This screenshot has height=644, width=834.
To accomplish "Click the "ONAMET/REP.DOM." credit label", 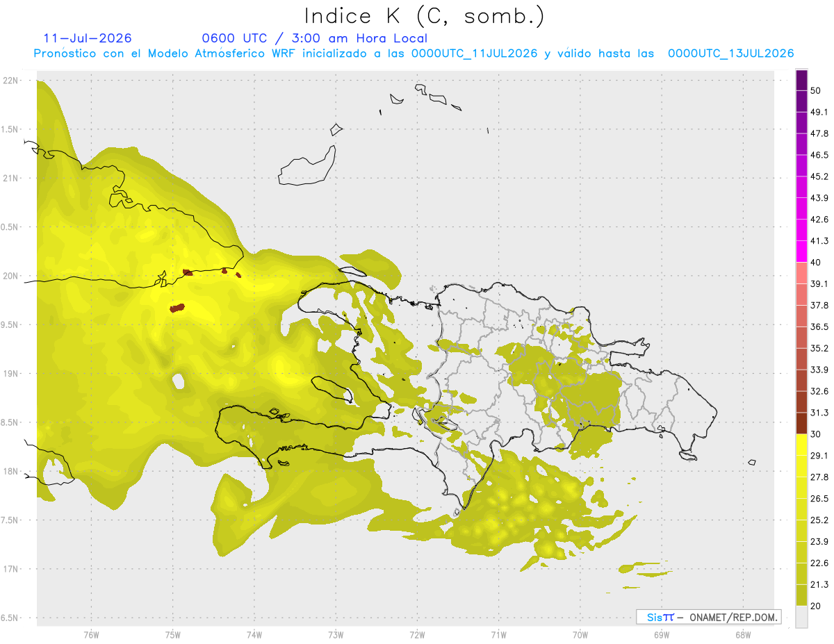I will [732, 617].
